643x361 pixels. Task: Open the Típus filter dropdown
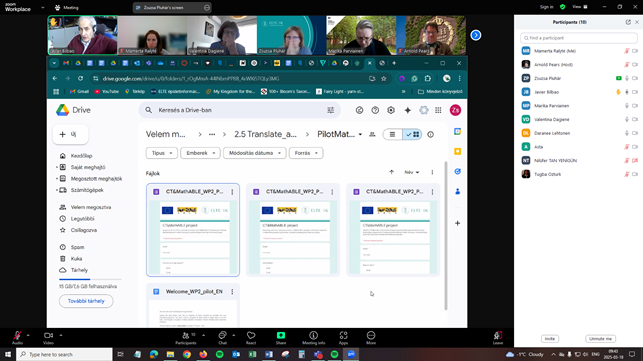[x=162, y=153]
